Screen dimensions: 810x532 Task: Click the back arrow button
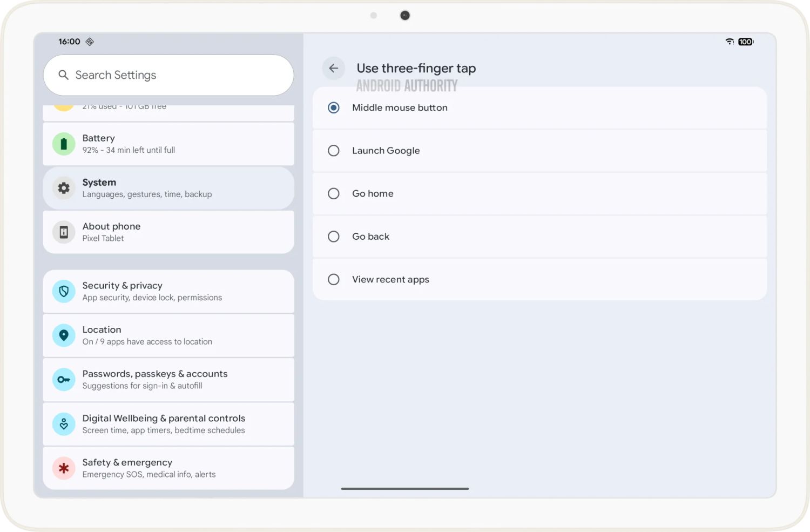[x=333, y=69]
